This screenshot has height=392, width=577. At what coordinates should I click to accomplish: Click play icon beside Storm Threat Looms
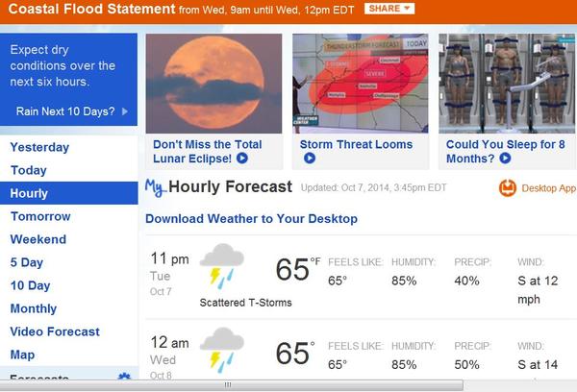tap(421, 145)
